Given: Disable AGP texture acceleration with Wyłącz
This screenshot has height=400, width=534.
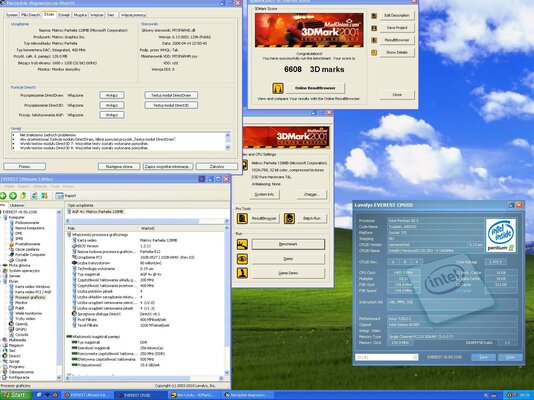Looking at the screenshot, I should (x=112, y=115).
